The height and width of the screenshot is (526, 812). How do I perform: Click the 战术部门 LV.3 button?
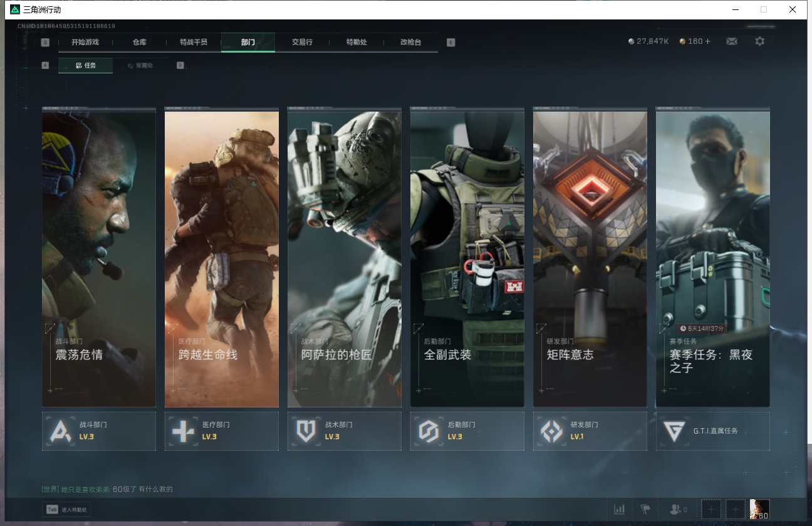pos(345,431)
